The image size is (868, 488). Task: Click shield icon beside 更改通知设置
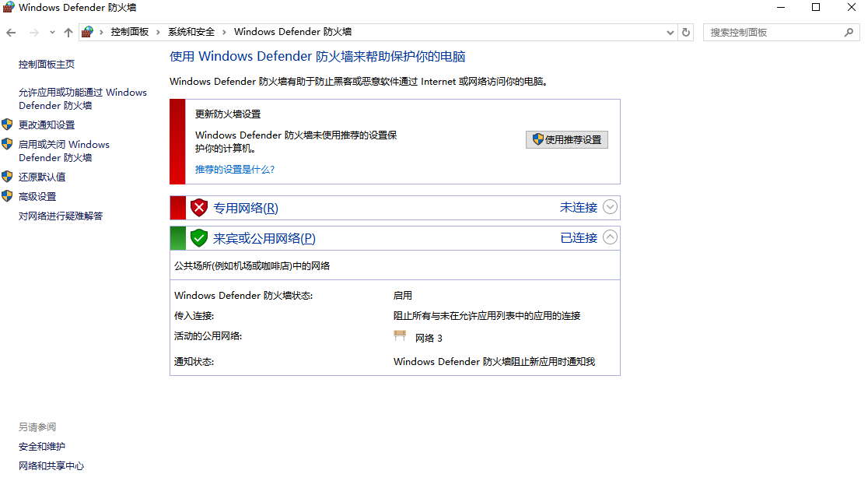pyautogui.click(x=7, y=125)
